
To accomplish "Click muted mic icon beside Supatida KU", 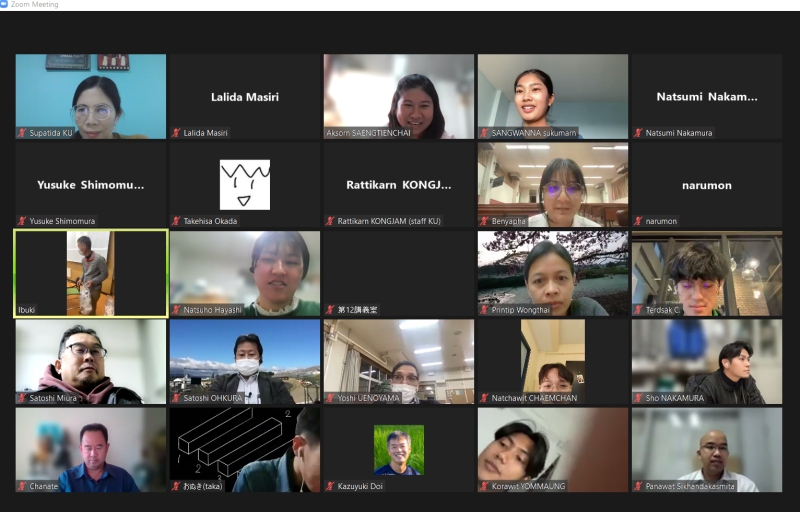I will (x=22, y=132).
